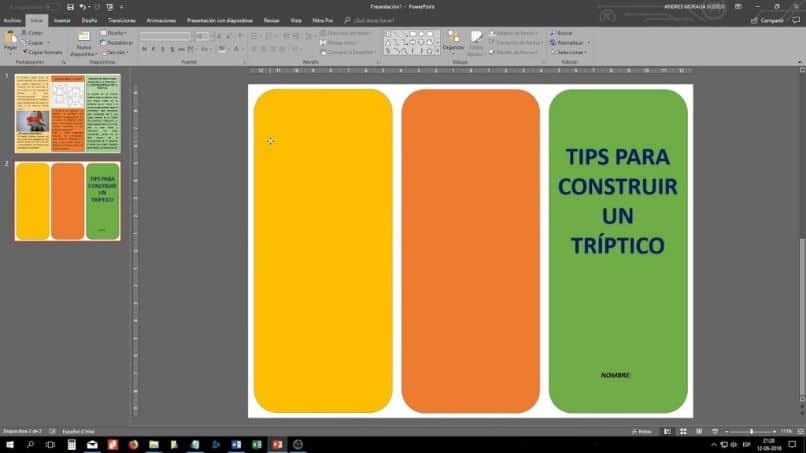Open the Fuente group dialog launcher
Viewport: 806px width, 453px height.
pyautogui.click(x=243, y=62)
